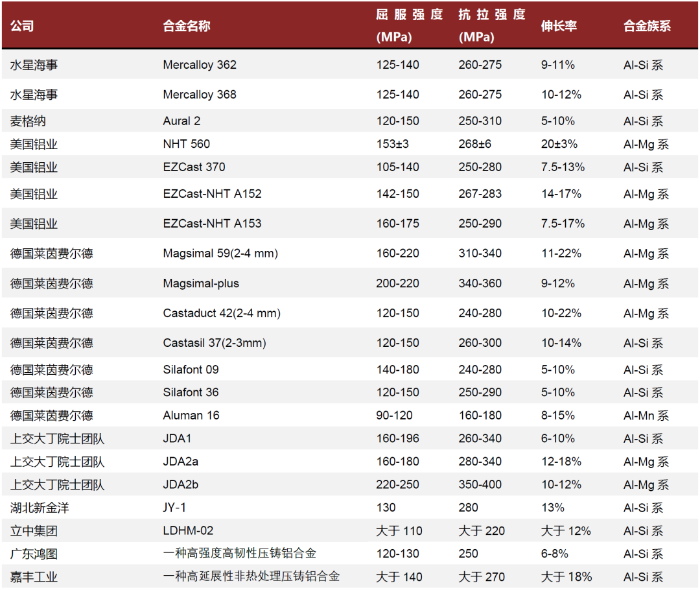Viewport: 700px width, 590px height.
Task: Click the 260-300 tensile value
Action: point(480,343)
